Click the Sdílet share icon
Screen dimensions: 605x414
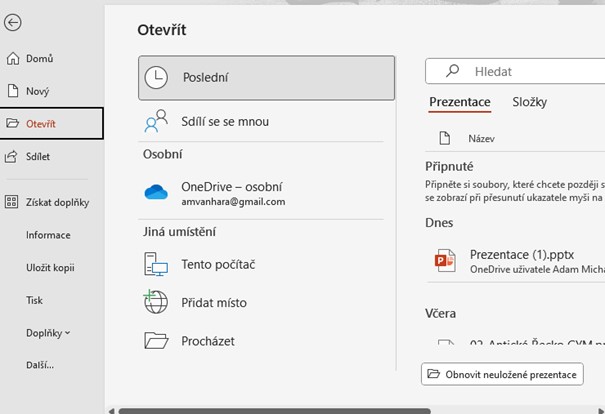(11, 156)
